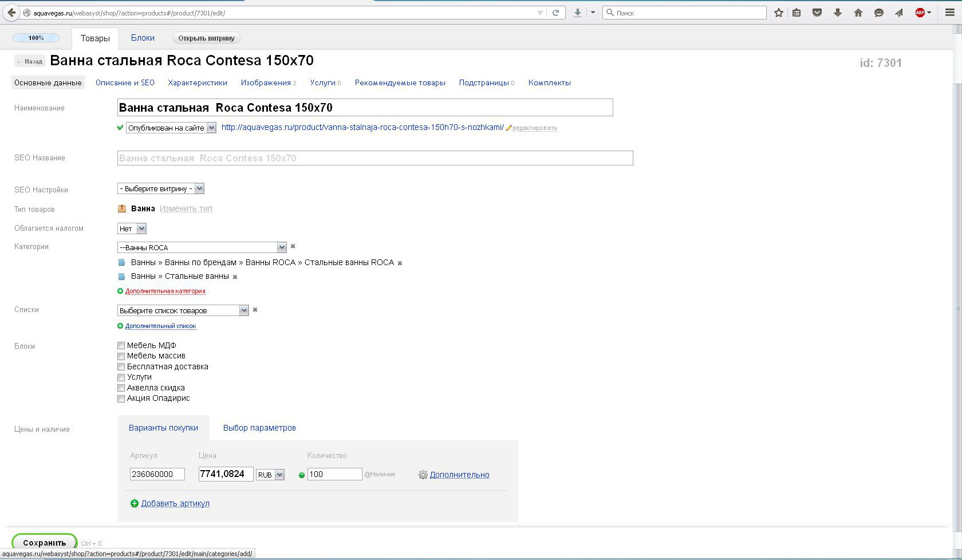
Task: Bookmark this page with the star icon
Action: pyautogui.click(x=779, y=13)
